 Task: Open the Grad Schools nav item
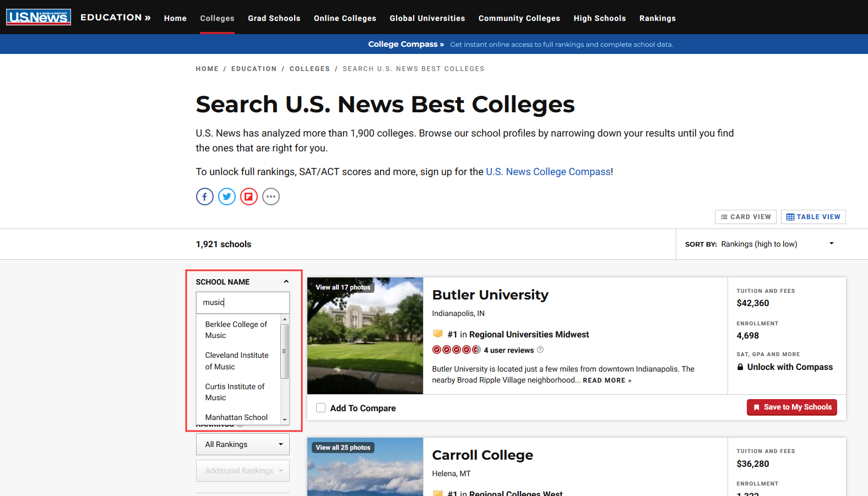[x=274, y=18]
